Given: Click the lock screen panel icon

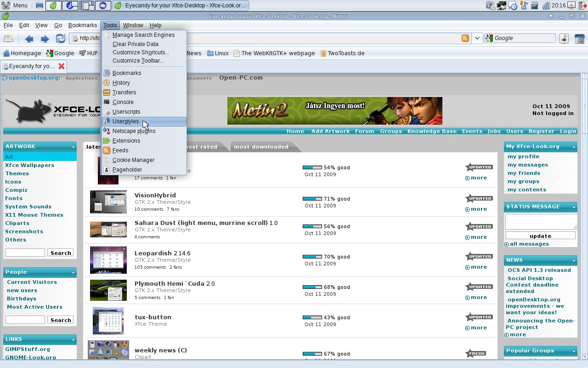Looking at the screenshot, I should 571,6.
